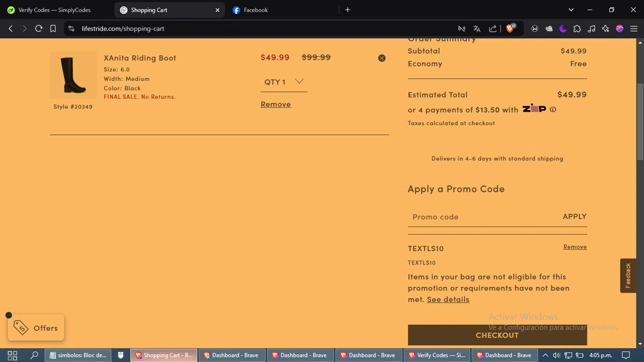Click the battery tray icon
The image size is (644, 362).
click(580, 355)
